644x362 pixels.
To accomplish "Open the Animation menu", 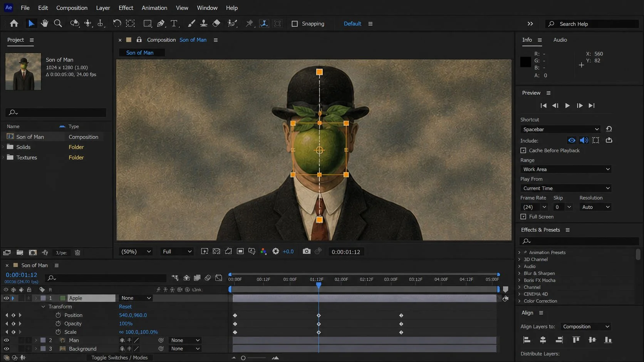I will coord(154,8).
